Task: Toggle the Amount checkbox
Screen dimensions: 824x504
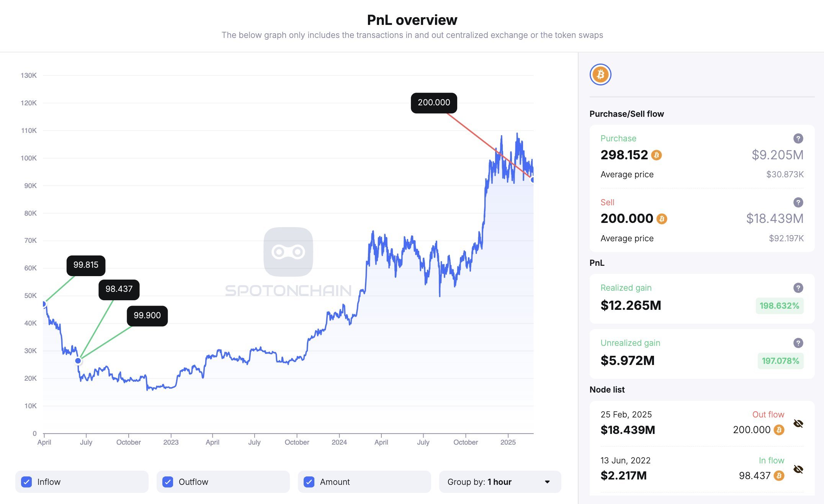Action: 309,482
